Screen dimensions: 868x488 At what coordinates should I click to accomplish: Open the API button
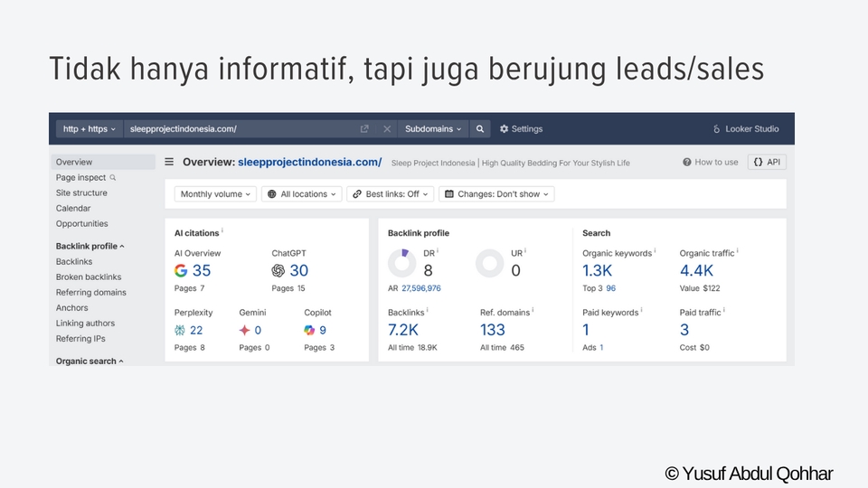pos(767,162)
